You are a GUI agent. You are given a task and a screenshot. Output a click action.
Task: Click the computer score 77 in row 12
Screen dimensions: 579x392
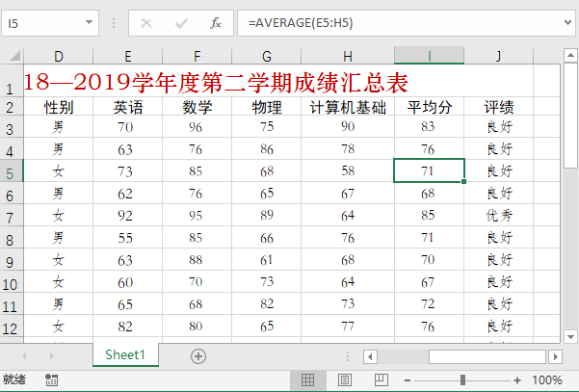(x=348, y=326)
